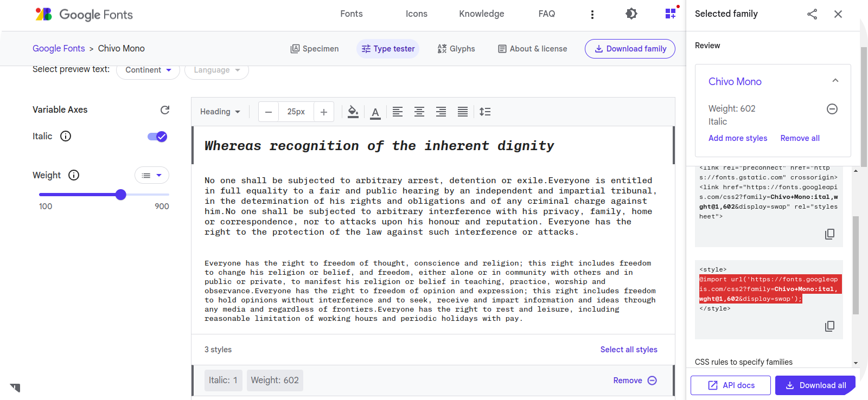Open the API docs button
This screenshot has height=400, width=868.
pyautogui.click(x=731, y=385)
